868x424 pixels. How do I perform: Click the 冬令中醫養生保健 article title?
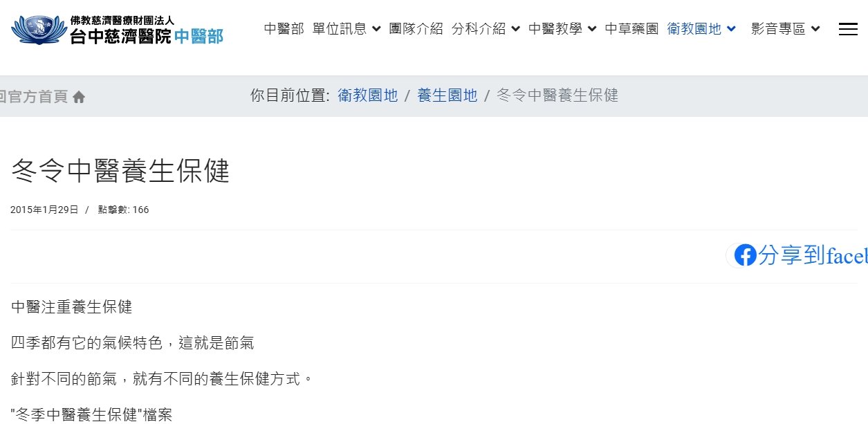coord(120,170)
